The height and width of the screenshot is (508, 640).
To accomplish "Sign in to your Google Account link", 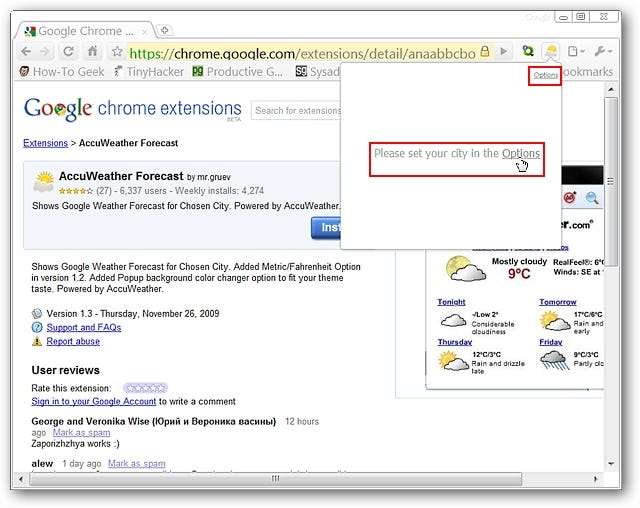I will 93,402.
